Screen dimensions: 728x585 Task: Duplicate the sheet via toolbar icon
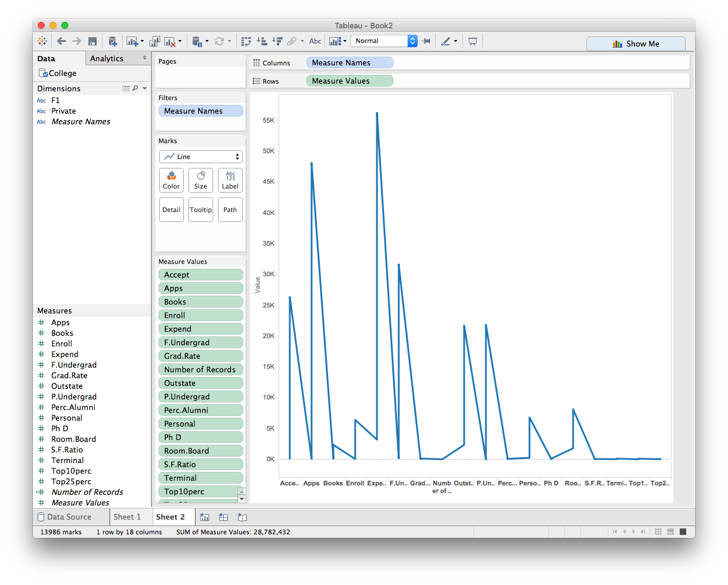tap(155, 41)
